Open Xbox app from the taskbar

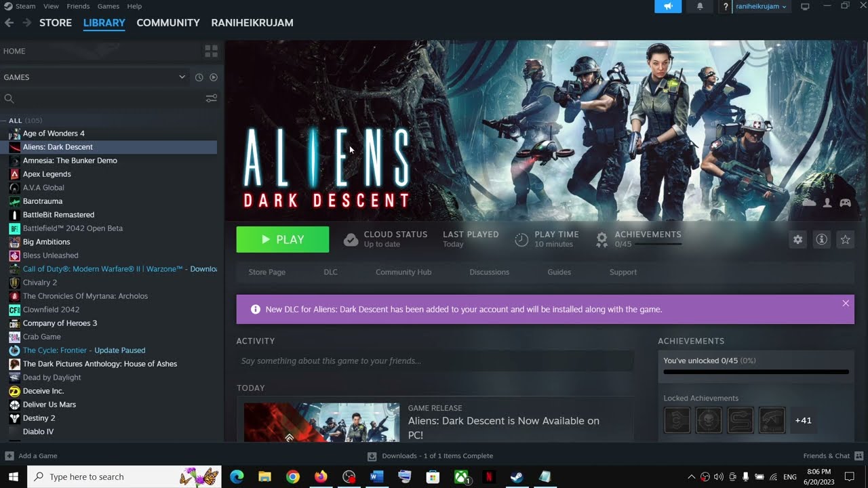click(x=460, y=476)
